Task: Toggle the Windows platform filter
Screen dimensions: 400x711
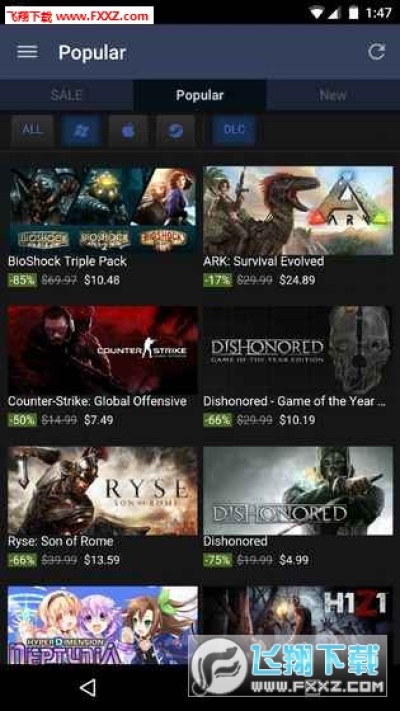Action: [81, 130]
